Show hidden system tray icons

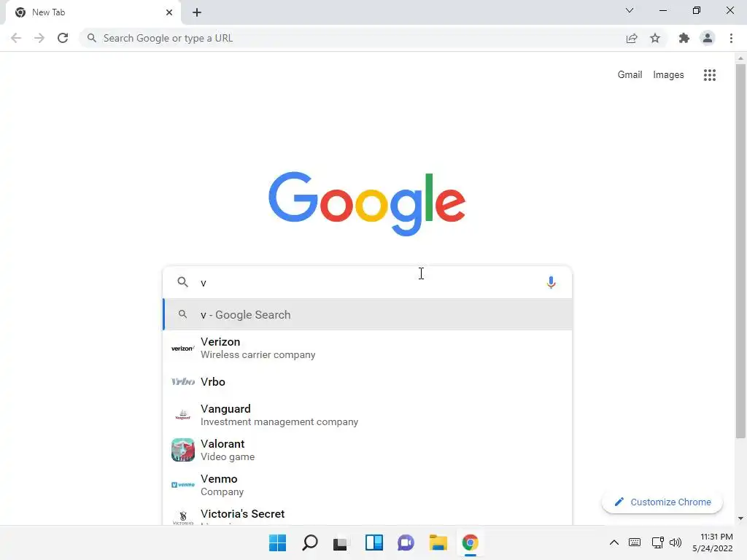click(614, 542)
